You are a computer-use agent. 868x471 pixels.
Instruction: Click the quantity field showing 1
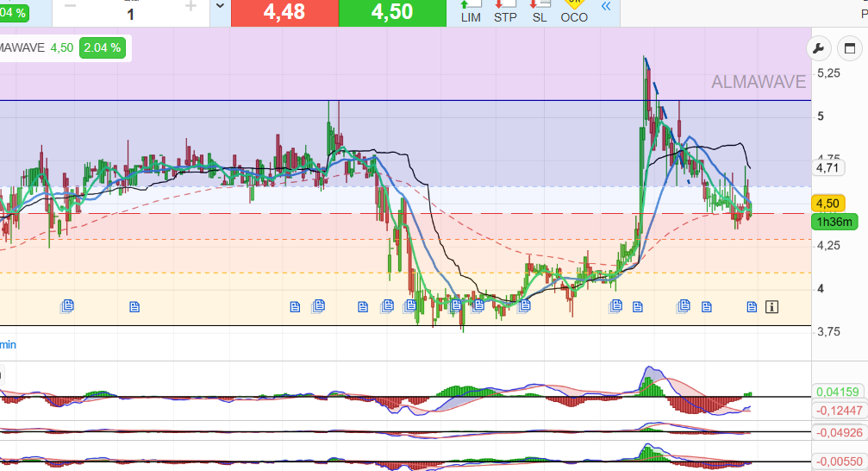coord(131,14)
